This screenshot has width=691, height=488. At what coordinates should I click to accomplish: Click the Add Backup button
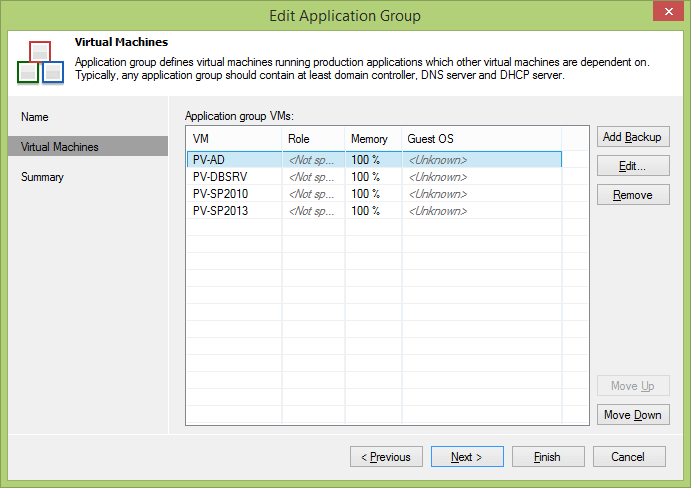(x=632, y=137)
